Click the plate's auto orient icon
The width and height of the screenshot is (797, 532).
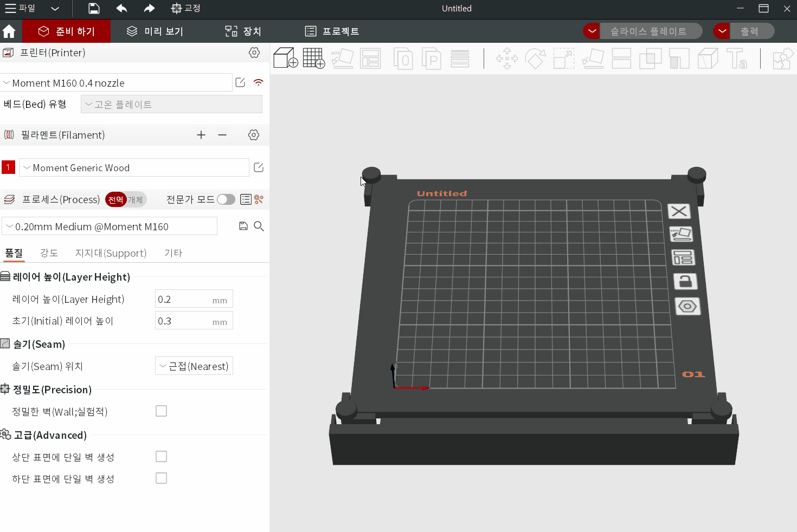[x=681, y=234]
